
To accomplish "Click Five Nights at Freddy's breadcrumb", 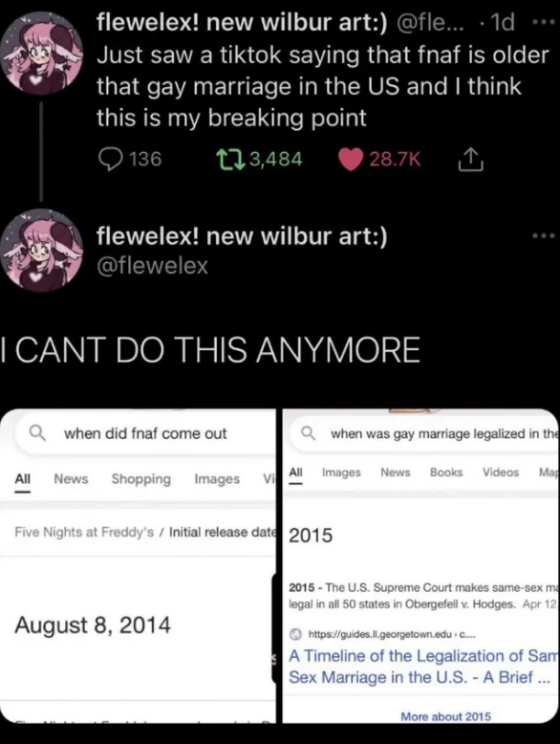I will click(x=84, y=532).
